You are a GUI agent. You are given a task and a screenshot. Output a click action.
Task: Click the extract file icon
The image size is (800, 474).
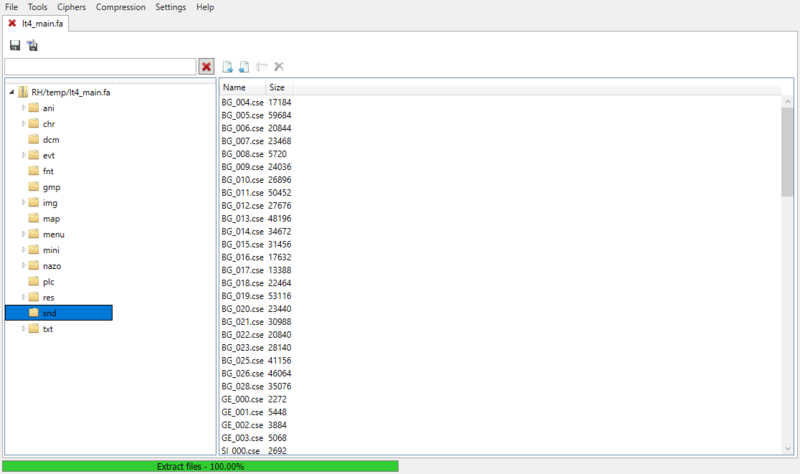pos(228,66)
